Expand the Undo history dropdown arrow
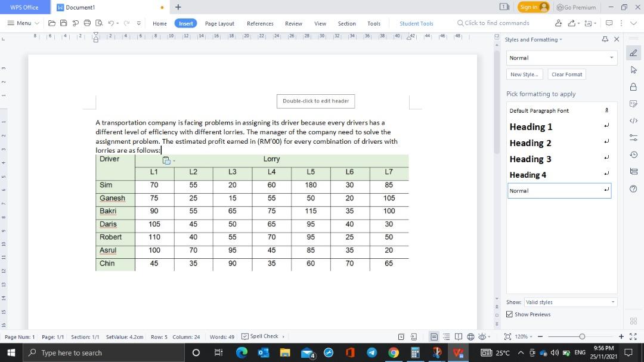This screenshot has width=644, height=362. pos(117,23)
